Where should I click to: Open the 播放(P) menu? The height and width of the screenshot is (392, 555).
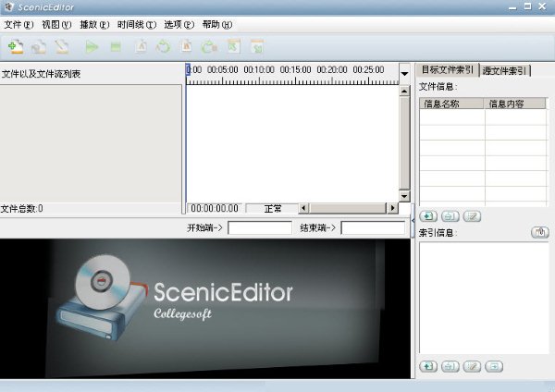pyautogui.click(x=94, y=25)
